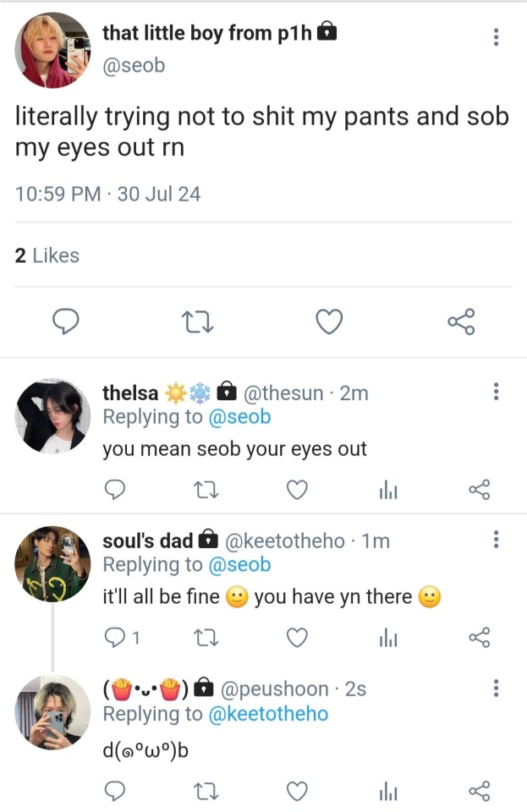527x812 pixels.
Task: Open @seob mention in thelsa's reply
Action: [x=239, y=416]
